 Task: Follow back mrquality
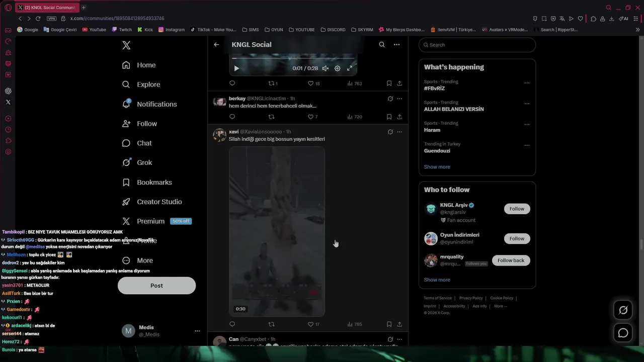click(511, 260)
